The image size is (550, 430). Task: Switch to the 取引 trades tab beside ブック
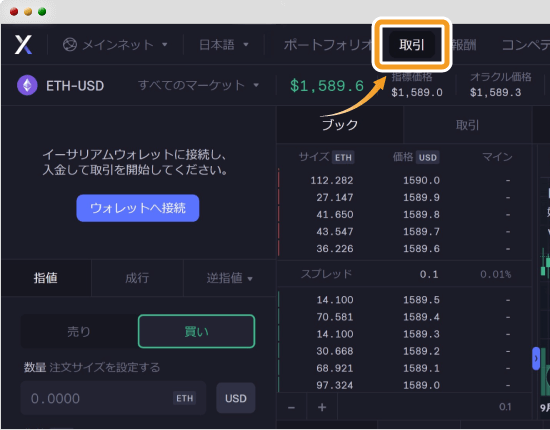(467, 125)
